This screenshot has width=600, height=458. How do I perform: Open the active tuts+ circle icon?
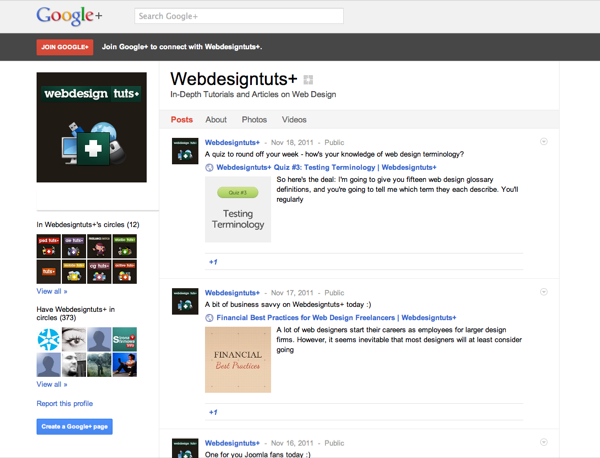(125, 272)
